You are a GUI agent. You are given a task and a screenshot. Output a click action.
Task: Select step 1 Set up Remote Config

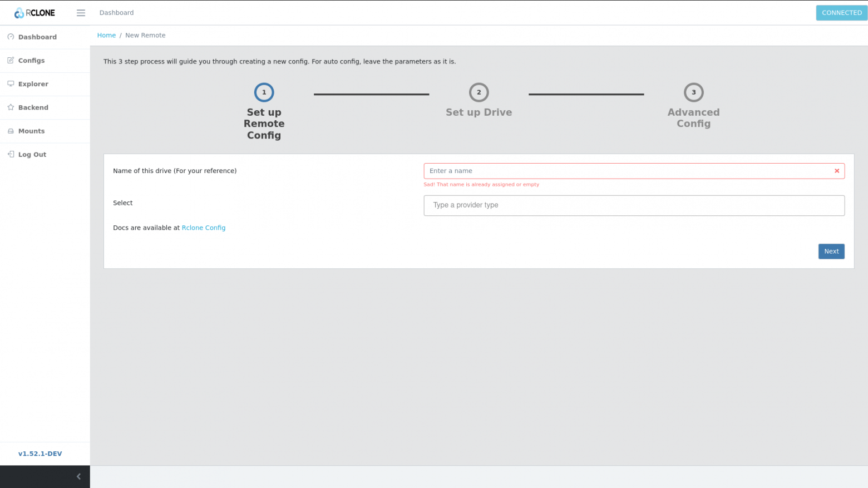[x=264, y=93]
